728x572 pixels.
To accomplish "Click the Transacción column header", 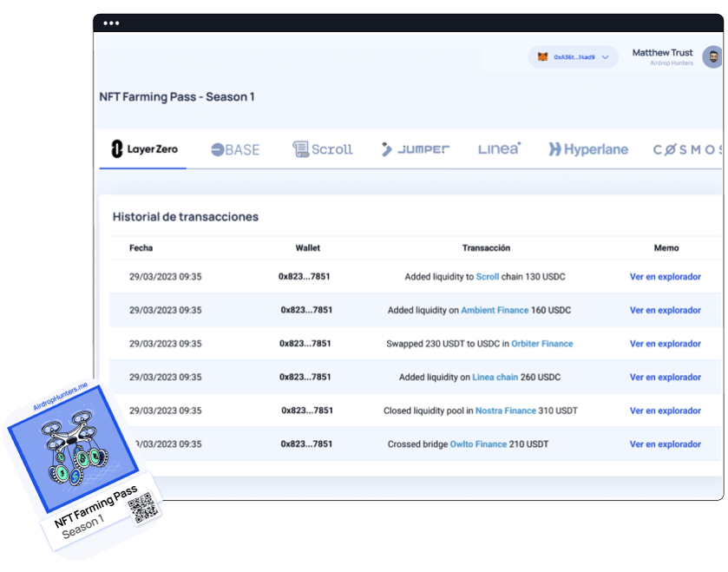I will [x=486, y=248].
